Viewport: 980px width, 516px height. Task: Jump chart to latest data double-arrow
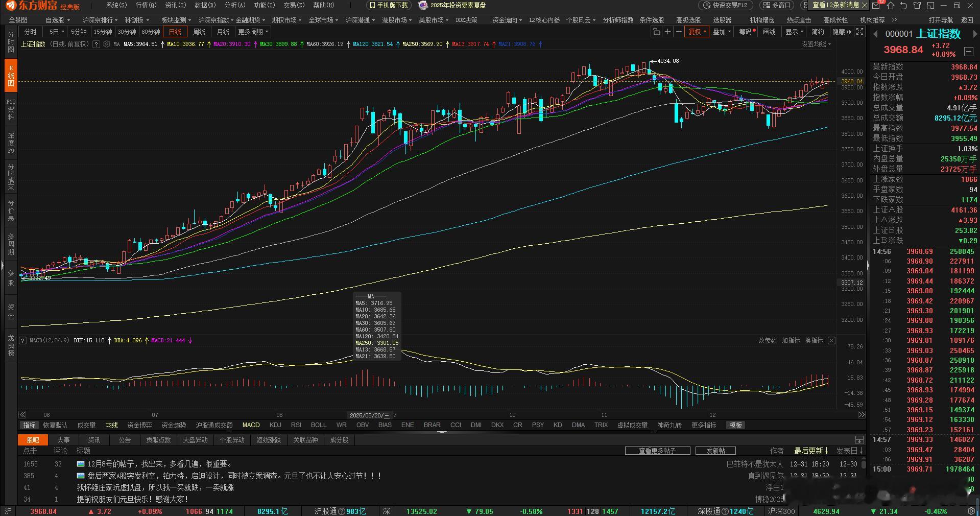tap(862, 415)
